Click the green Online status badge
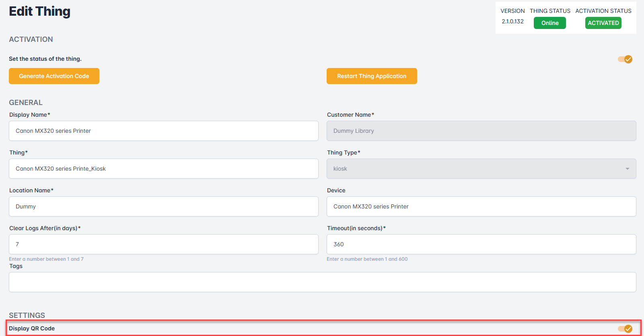Screen dimensions: 644x336 (x=549, y=23)
